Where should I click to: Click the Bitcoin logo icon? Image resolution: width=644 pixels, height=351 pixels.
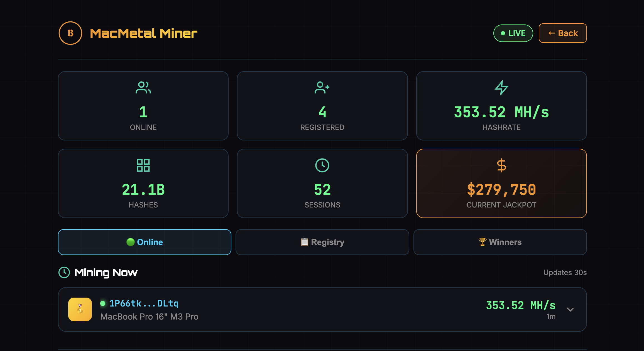point(70,33)
